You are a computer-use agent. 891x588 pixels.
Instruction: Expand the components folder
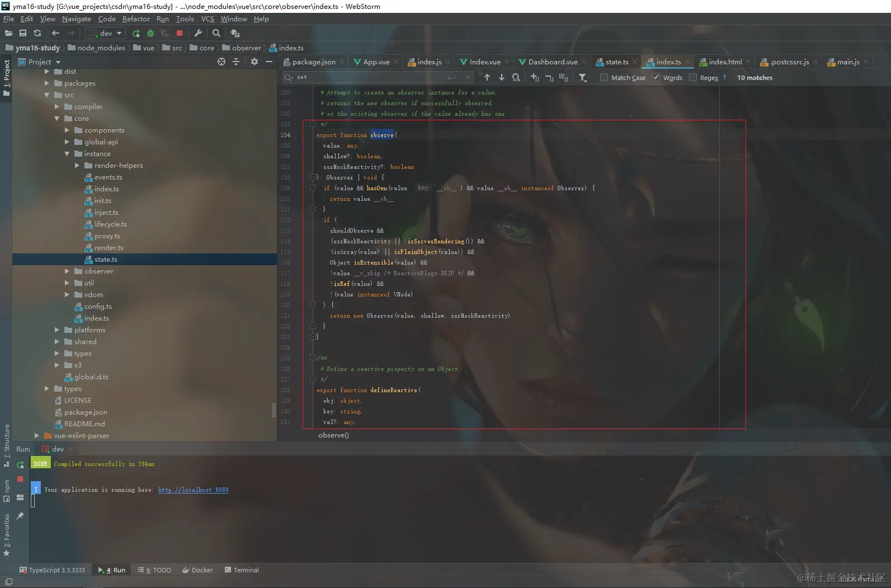click(x=67, y=130)
